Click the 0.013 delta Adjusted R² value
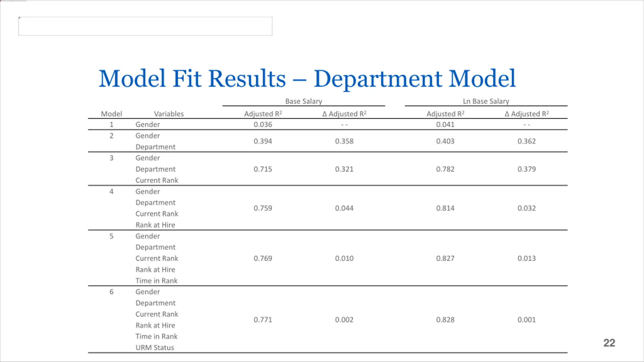The width and height of the screenshot is (644, 362). point(527,258)
